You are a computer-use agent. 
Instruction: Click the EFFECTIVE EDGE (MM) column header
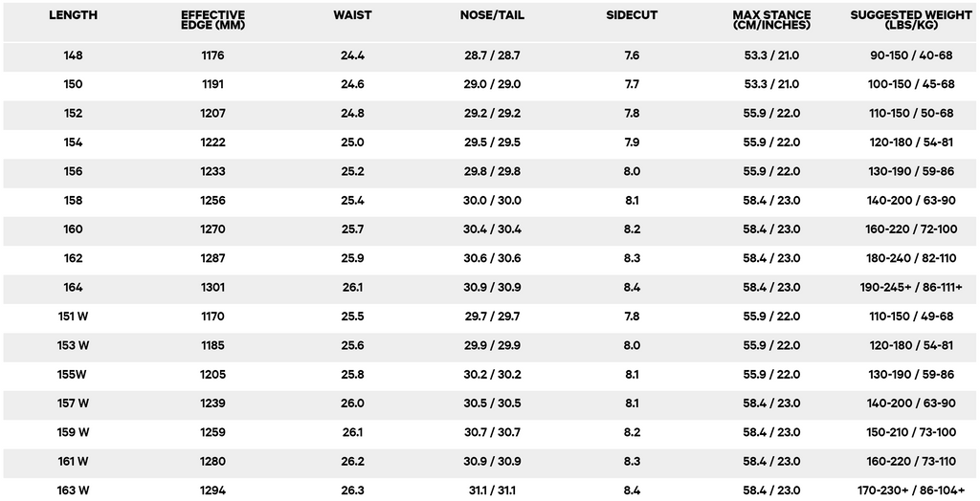pyautogui.click(x=212, y=20)
